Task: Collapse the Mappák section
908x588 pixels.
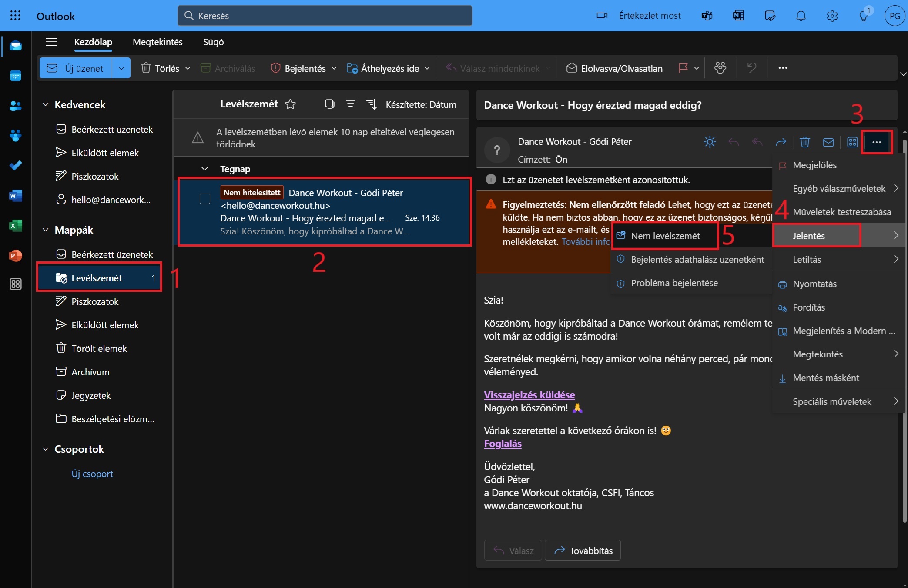Action: click(45, 230)
